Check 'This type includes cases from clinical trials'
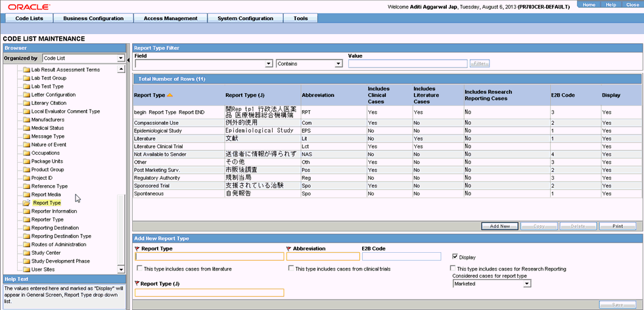The width and height of the screenshot is (644, 310). coord(291,269)
